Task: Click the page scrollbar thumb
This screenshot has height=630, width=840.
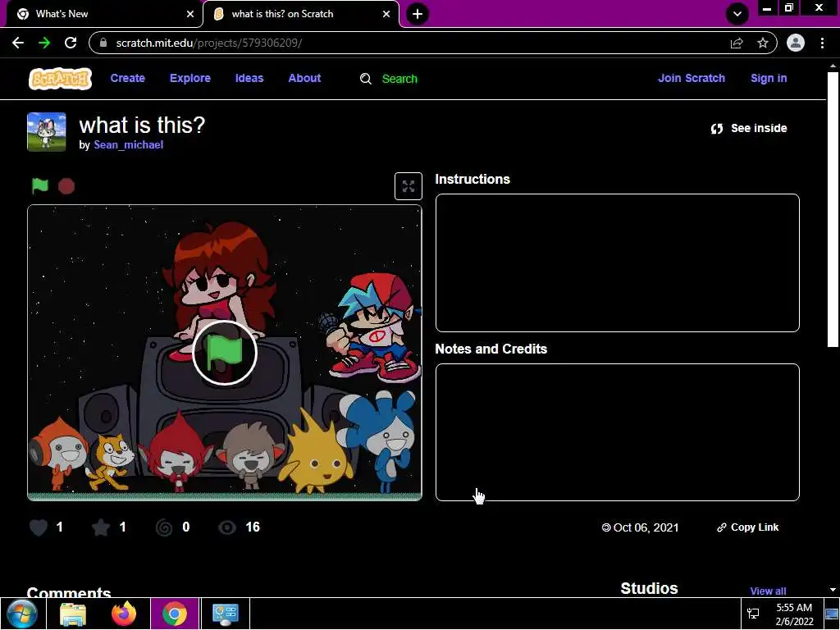Action: pyautogui.click(x=833, y=209)
